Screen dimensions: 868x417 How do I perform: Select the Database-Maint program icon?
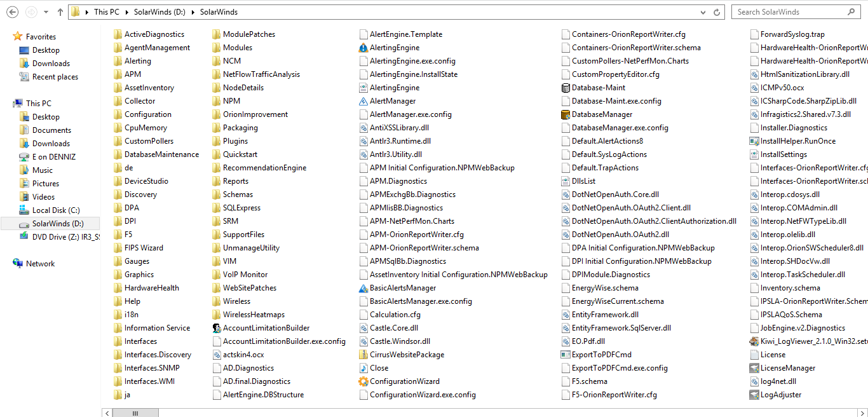coord(566,88)
